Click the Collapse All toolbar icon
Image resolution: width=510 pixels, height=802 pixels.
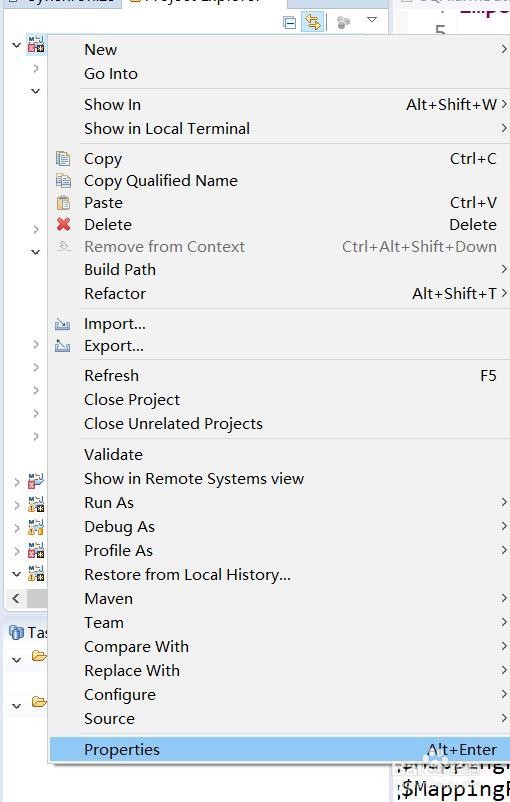290,23
